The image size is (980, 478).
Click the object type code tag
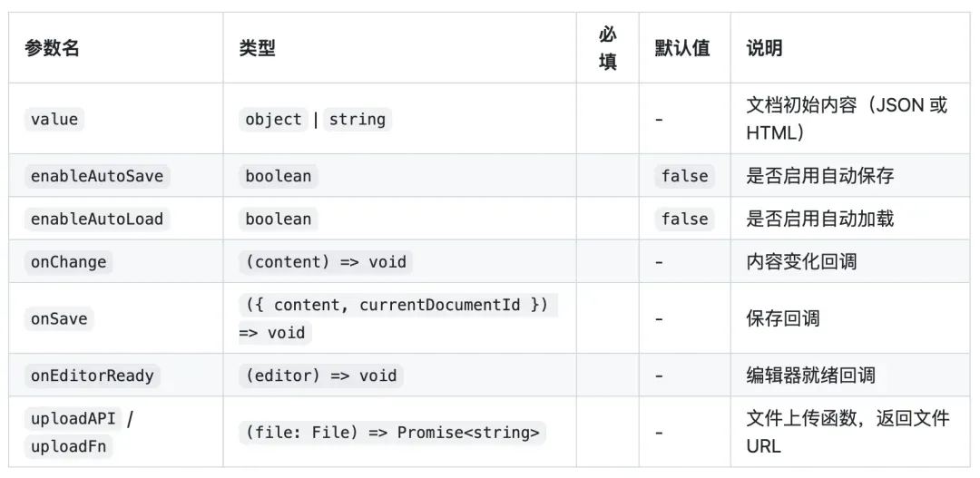[273, 119]
